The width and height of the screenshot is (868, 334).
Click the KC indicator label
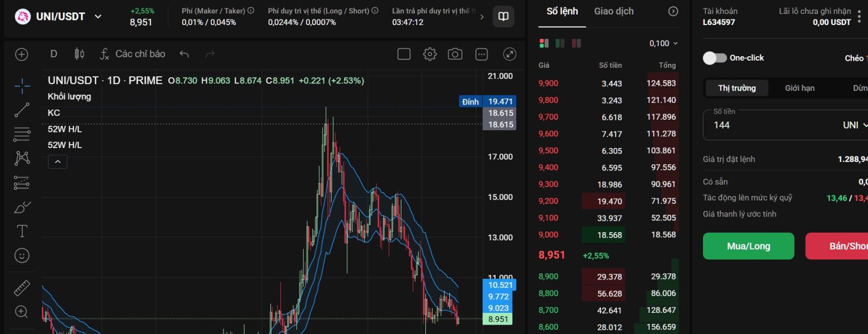tap(54, 112)
